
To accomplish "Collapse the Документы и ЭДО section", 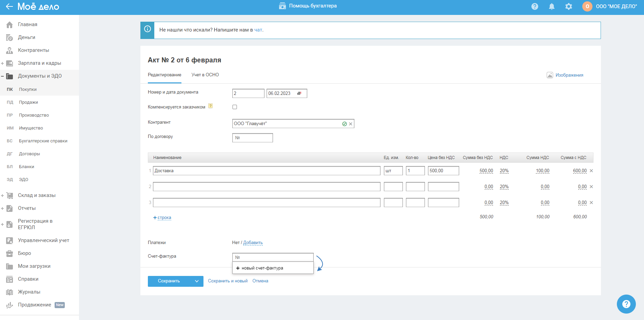I will coord(2,76).
